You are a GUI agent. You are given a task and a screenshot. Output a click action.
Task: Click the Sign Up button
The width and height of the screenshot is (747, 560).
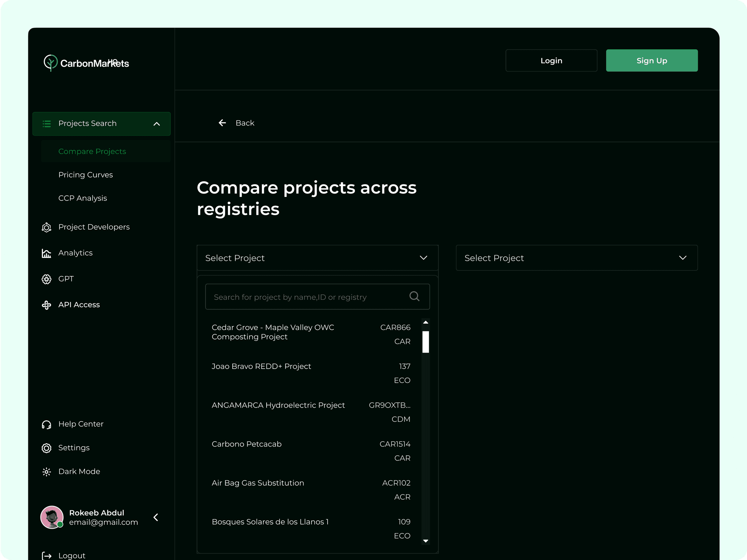coord(651,61)
